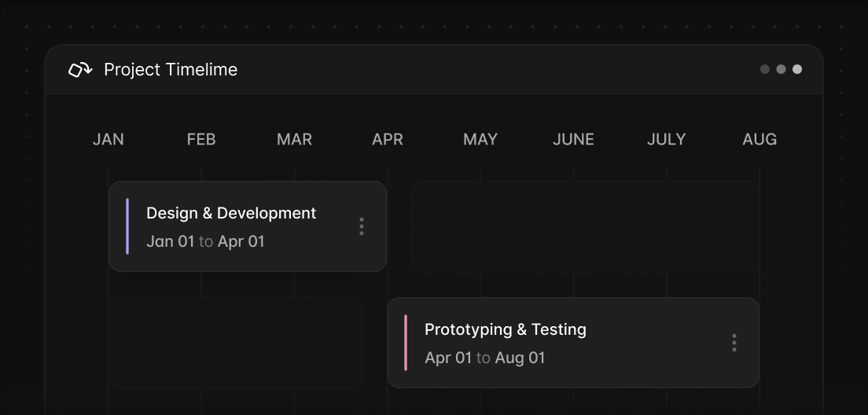Click the Project Timeline logo icon
The height and width of the screenshot is (415, 868).
pos(80,70)
